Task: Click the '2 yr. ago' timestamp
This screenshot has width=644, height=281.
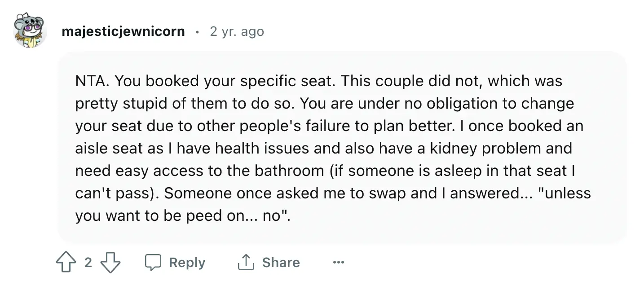Action: (x=237, y=31)
